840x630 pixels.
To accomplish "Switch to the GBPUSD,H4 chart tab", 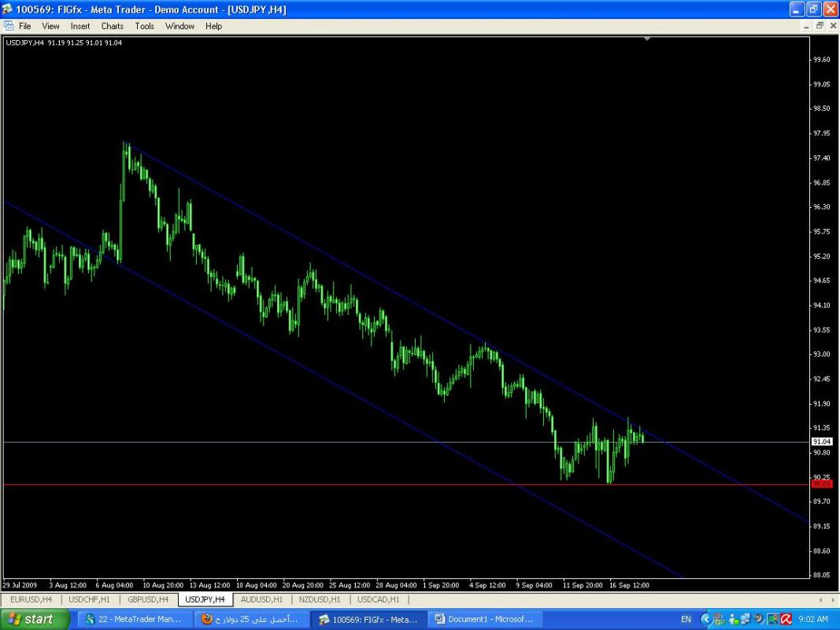I will pos(148,599).
